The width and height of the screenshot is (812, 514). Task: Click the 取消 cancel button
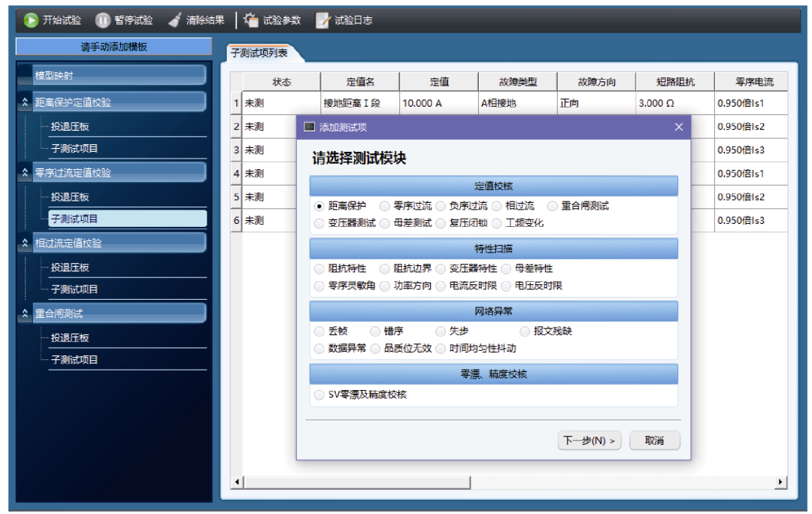(x=655, y=440)
